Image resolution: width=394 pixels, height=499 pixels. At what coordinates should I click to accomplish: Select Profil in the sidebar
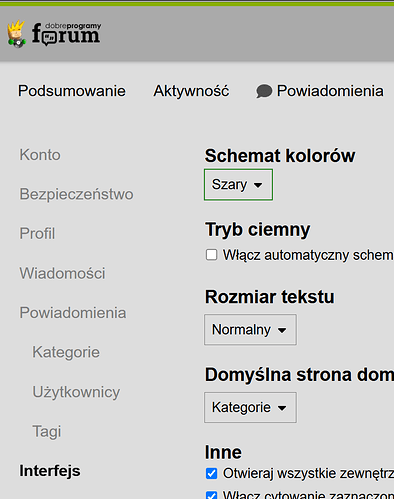coord(37,233)
